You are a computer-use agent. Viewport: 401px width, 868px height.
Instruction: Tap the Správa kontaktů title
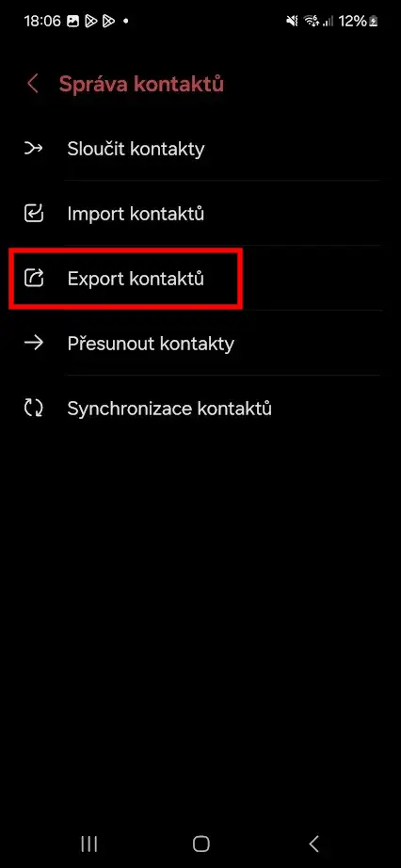pos(141,84)
